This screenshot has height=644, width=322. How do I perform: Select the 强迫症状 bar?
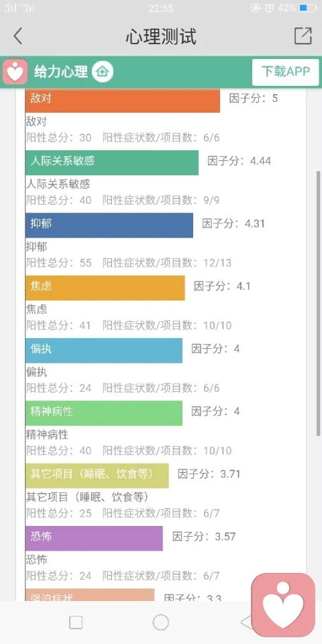[x=90, y=595]
